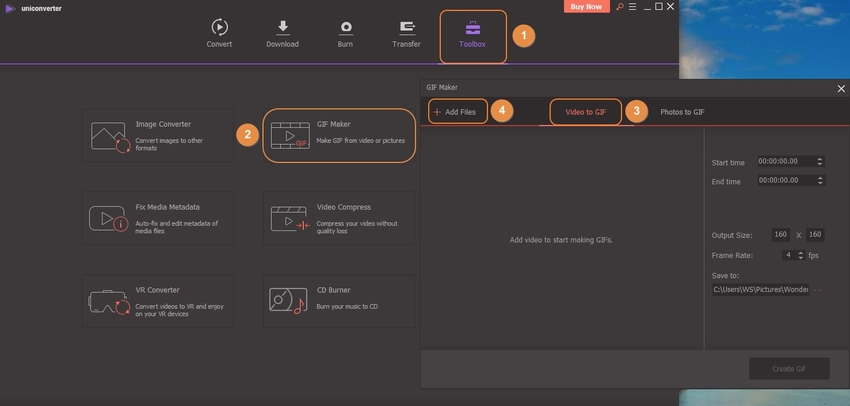Launch the Image Converter tool
The image size is (850, 406).
(x=158, y=135)
